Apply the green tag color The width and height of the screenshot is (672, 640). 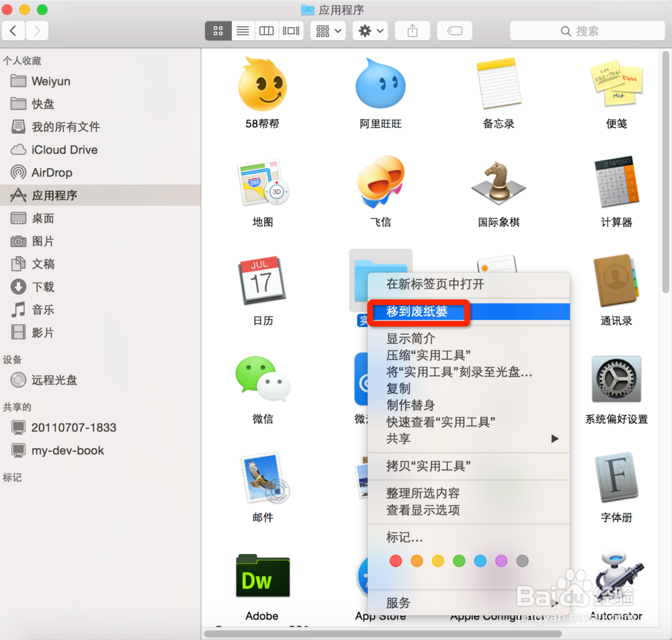pos(459,561)
